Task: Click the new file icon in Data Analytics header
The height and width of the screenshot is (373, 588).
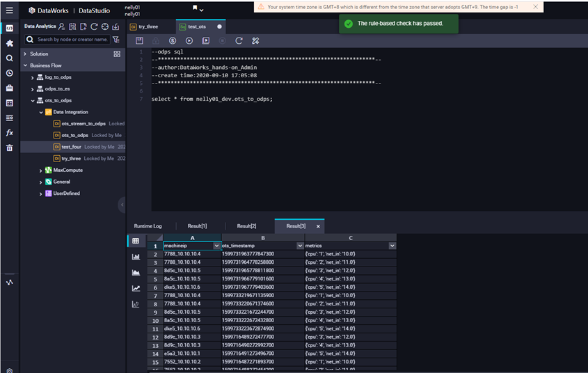Action: [84, 26]
